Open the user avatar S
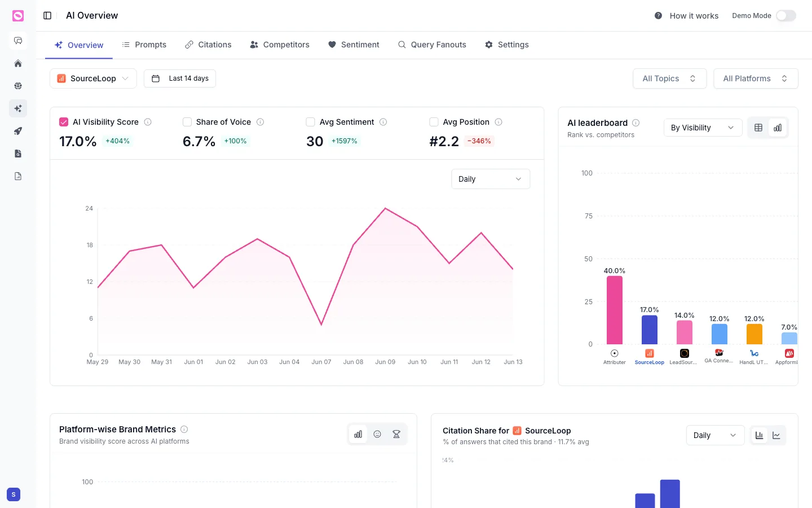Image resolution: width=812 pixels, height=508 pixels. pos(14,494)
